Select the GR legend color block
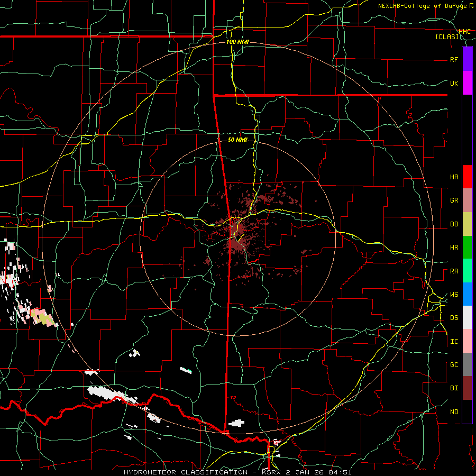The width and height of the screenshot is (476, 476). pyautogui.click(x=467, y=200)
